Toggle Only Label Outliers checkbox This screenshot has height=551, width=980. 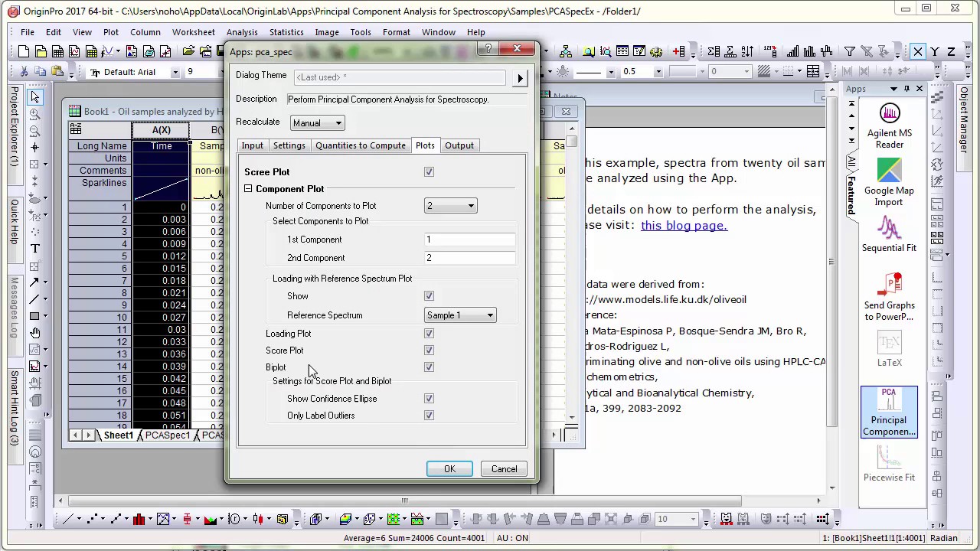click(x=429, y=416)
